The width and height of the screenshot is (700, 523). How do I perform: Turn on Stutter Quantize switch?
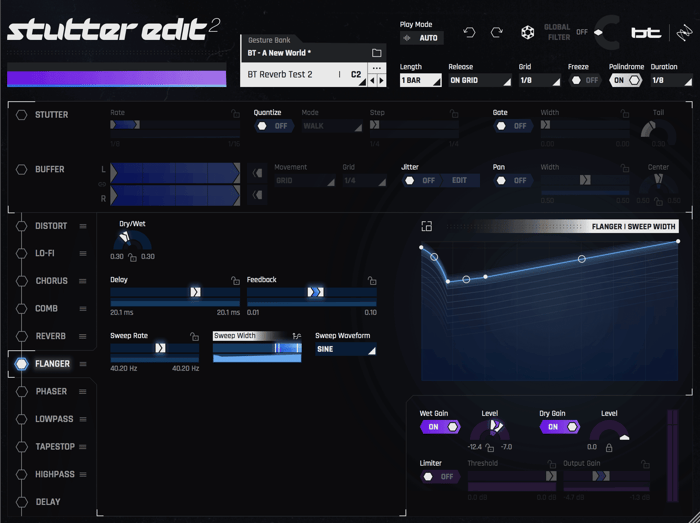pos(274,126)
